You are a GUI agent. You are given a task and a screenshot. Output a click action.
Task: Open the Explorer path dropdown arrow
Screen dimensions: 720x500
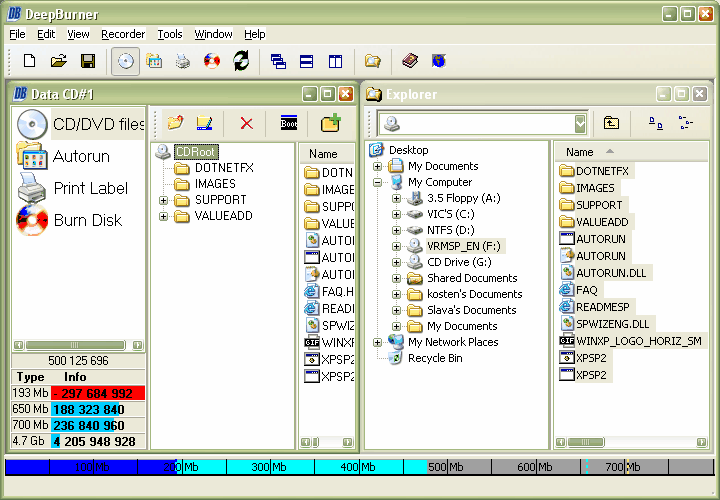click(x=580, y=124)
